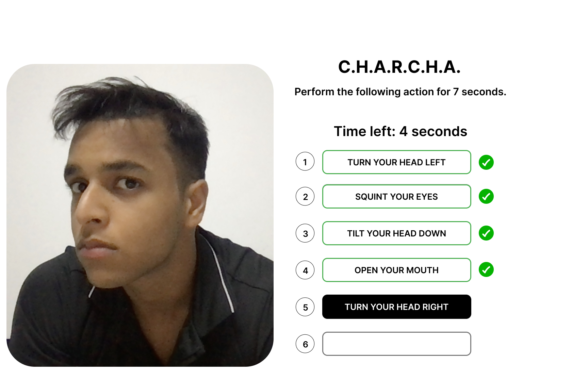Select the step 5 number circle

click(x=305, y=307)
